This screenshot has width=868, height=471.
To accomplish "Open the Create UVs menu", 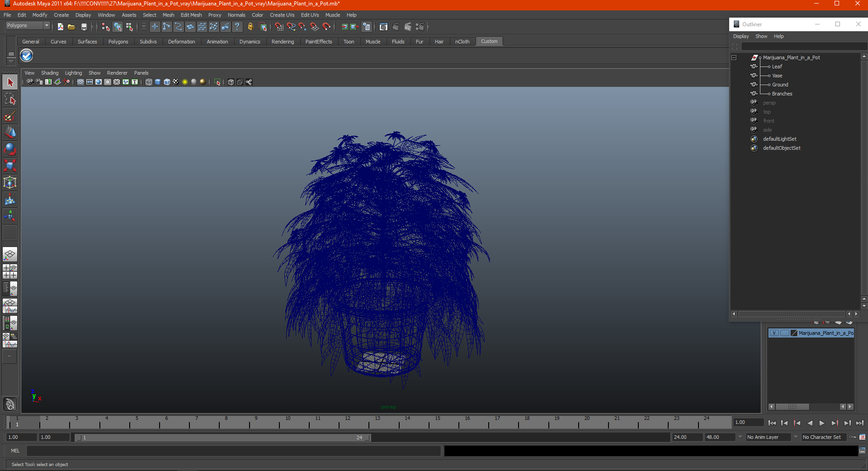I will (x=282, y=15).
